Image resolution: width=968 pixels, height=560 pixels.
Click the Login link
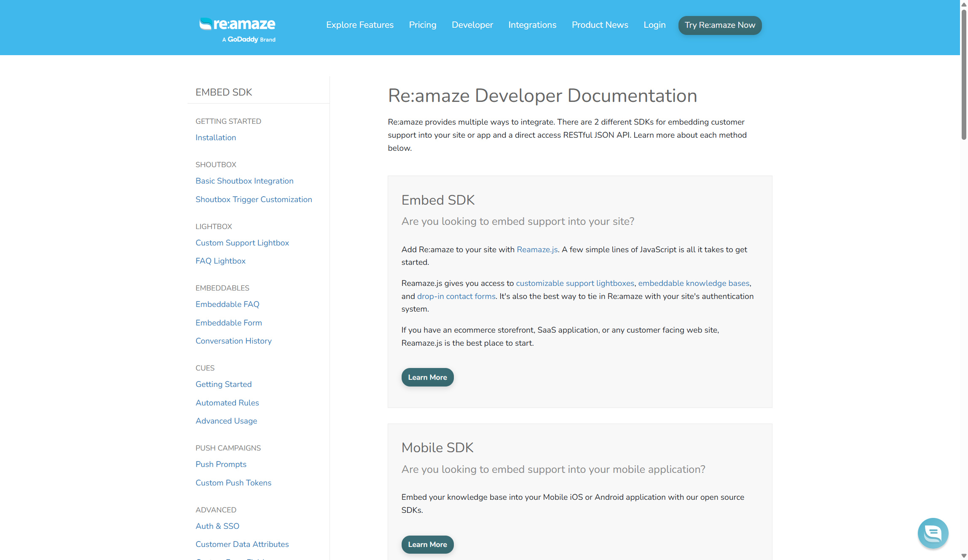tap(654, 25)
